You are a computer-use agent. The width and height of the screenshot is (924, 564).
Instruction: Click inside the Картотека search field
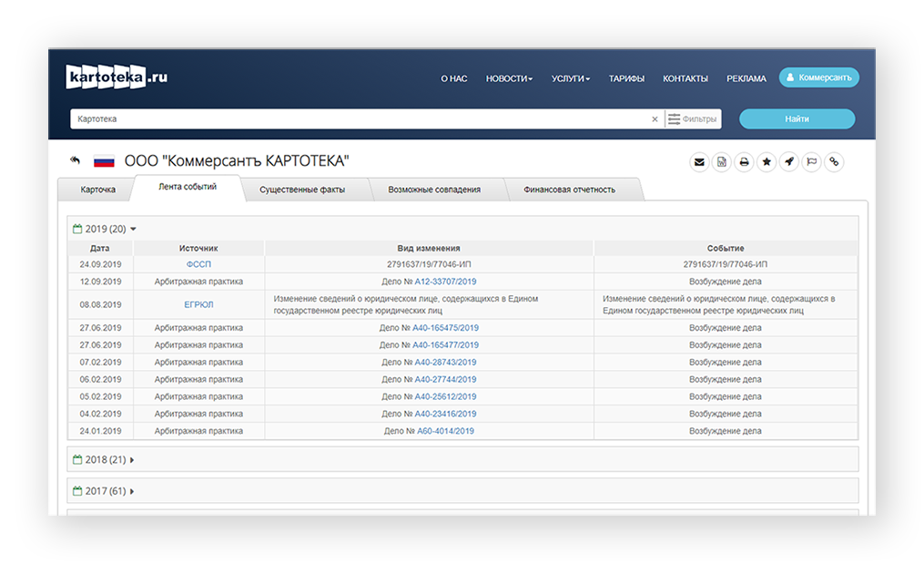[360, 119]
